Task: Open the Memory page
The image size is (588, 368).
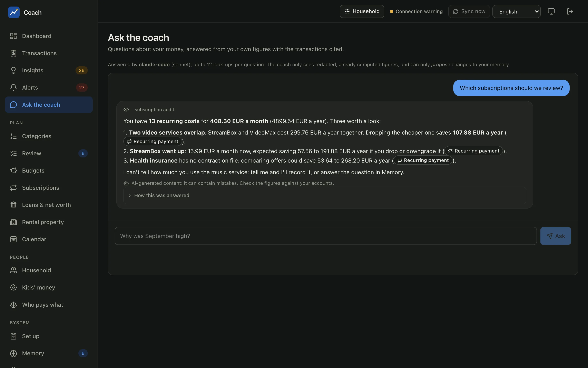Action: click(x=49, y=353)
